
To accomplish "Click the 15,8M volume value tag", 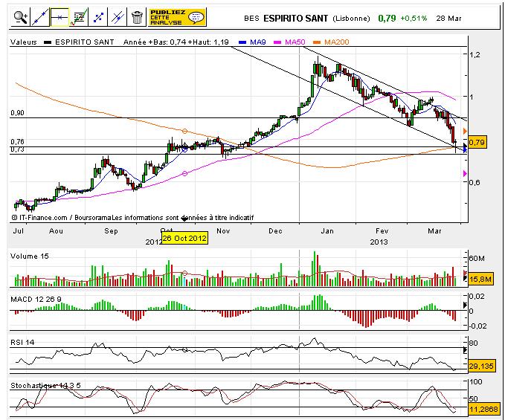I will click(x=480, y=279).
